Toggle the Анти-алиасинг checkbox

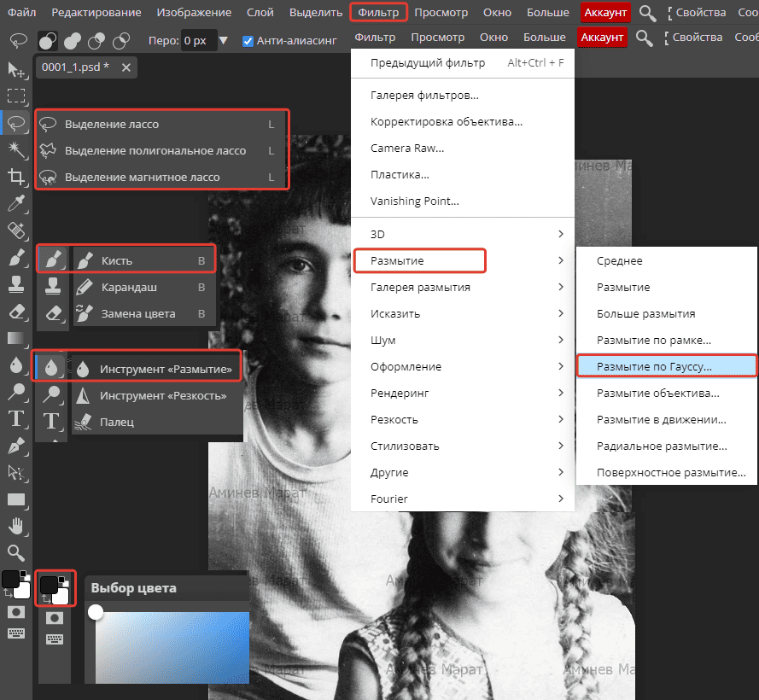(x=248, y=41)
